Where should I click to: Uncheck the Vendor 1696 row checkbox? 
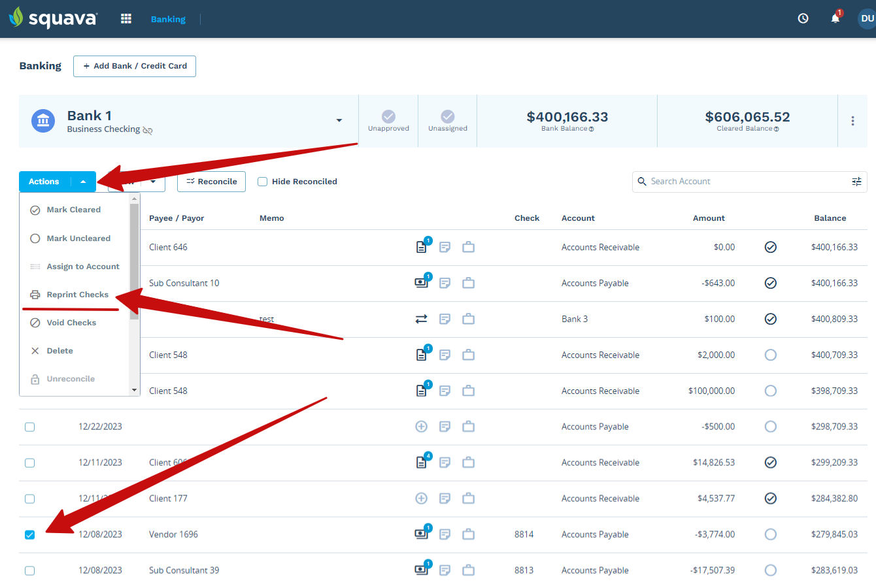[29, 534]
